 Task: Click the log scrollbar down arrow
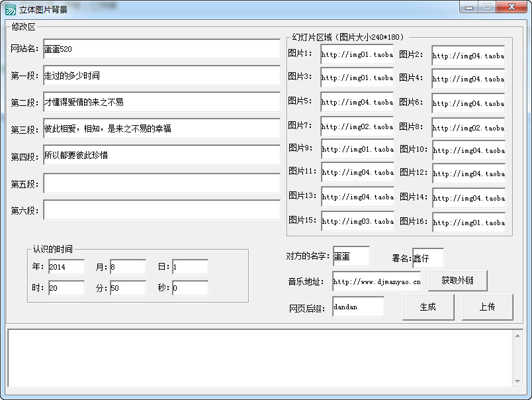(x=517, y=381)
